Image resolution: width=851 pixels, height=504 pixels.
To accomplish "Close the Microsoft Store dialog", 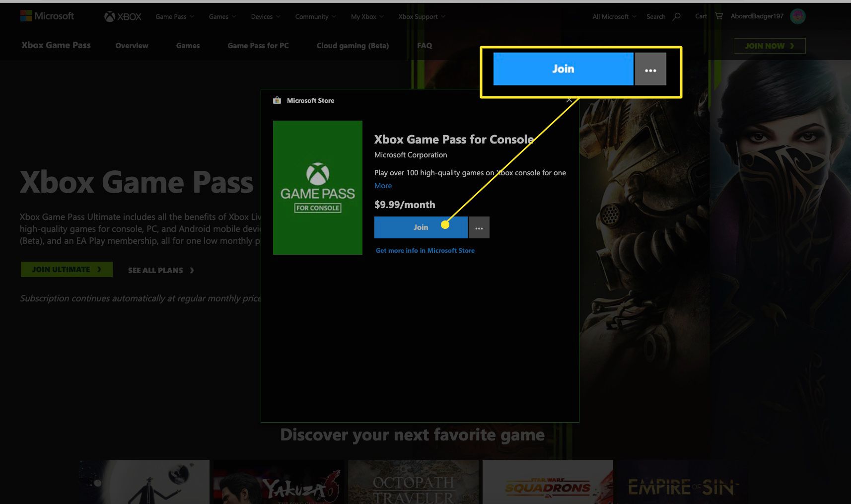I will click(569, 100).
